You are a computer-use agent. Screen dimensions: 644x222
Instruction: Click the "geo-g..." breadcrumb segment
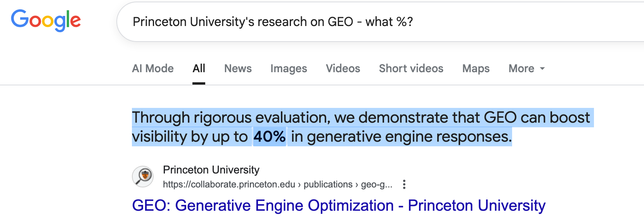tap(376, 184)
